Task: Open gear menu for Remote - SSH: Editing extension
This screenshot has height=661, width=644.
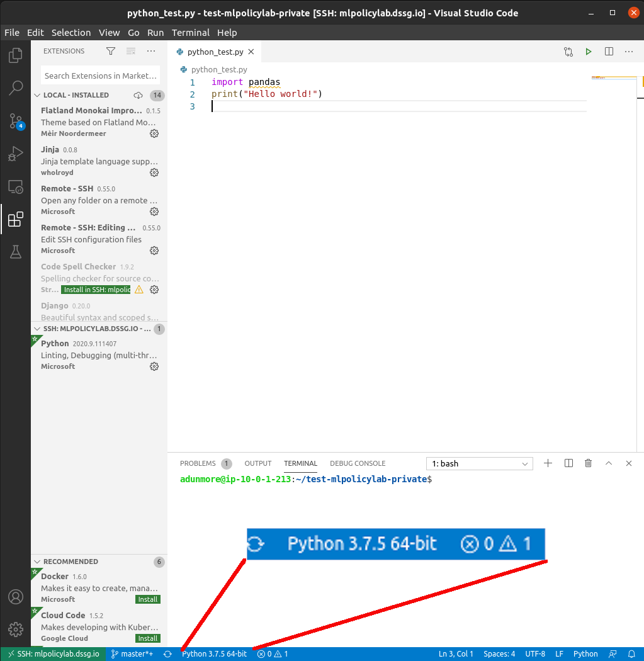Action: point(154,251)
